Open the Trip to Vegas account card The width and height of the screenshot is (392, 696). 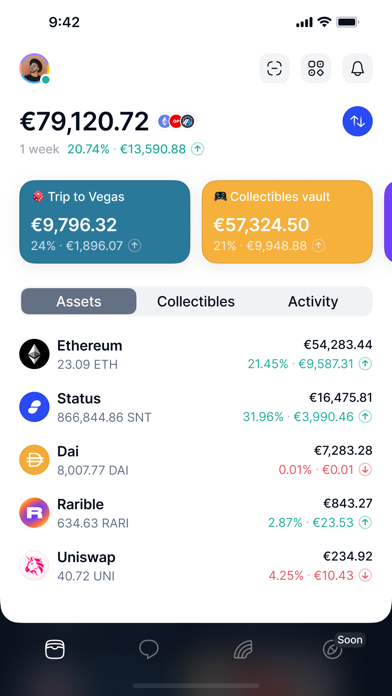pyautogui.click(x=105, y=221)
